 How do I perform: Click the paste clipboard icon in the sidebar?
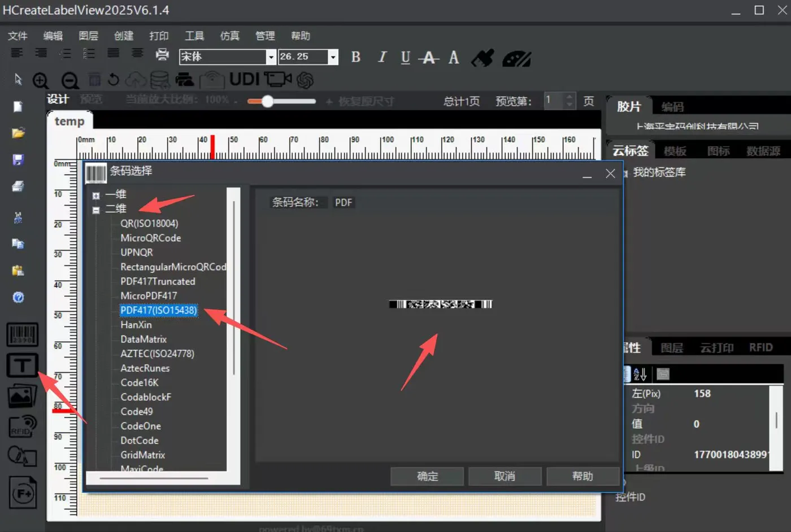click(18, 271)
